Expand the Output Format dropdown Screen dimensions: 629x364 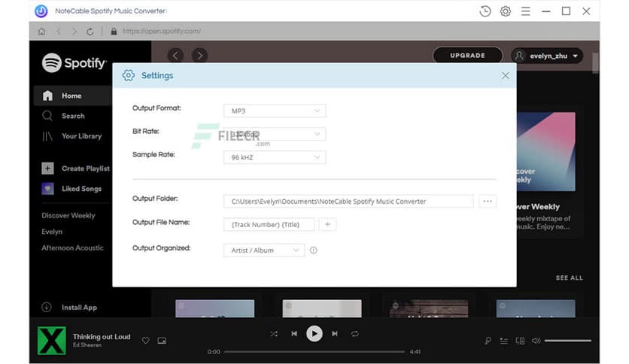(x=275, y=111)
